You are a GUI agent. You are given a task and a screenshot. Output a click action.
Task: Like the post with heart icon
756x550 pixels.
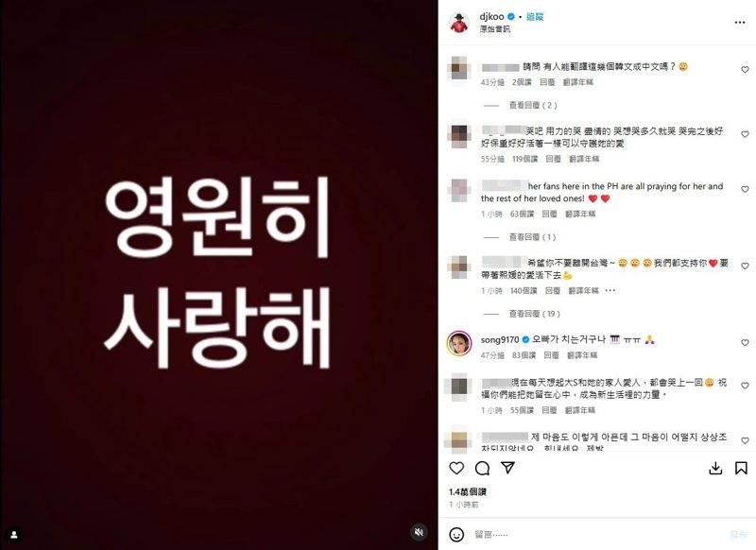point(456,468)
